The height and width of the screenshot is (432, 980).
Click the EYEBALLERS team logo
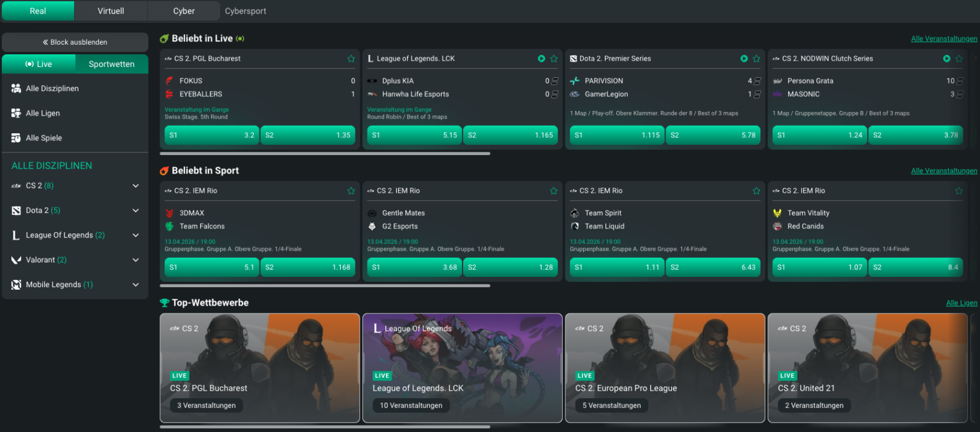[x=169, y=94]
